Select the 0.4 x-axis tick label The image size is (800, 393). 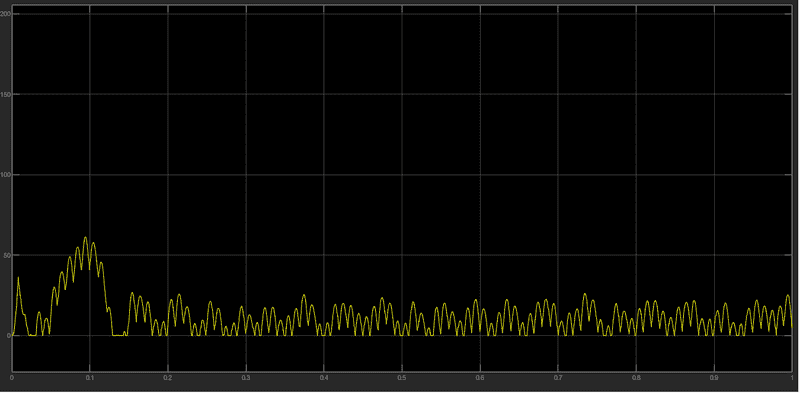click(x=323, y=378)
